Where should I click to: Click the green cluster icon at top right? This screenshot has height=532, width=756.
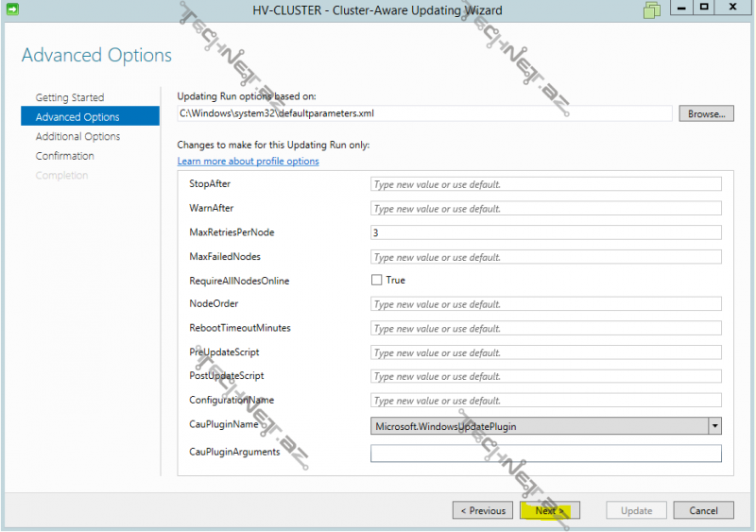tap(652, 11)
